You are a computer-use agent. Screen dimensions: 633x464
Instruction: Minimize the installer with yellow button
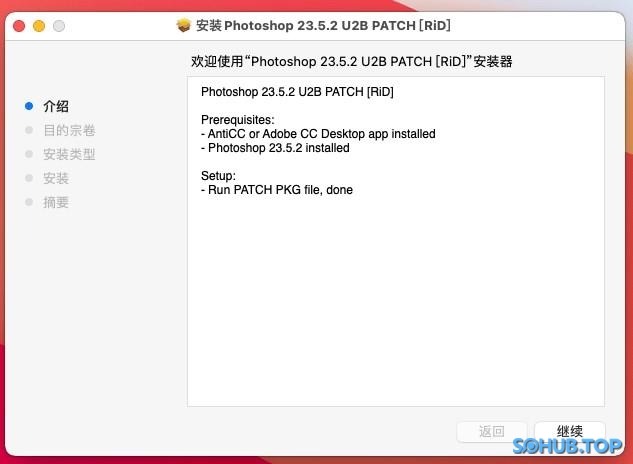point(39,26)
